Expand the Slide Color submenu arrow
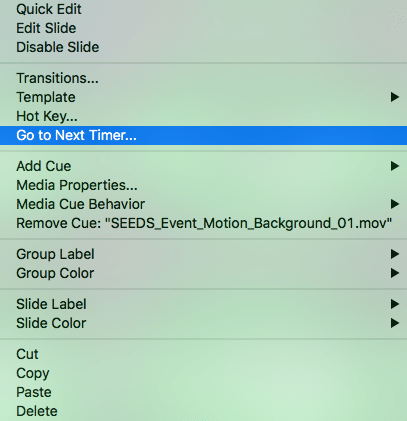 coord(395,323)
